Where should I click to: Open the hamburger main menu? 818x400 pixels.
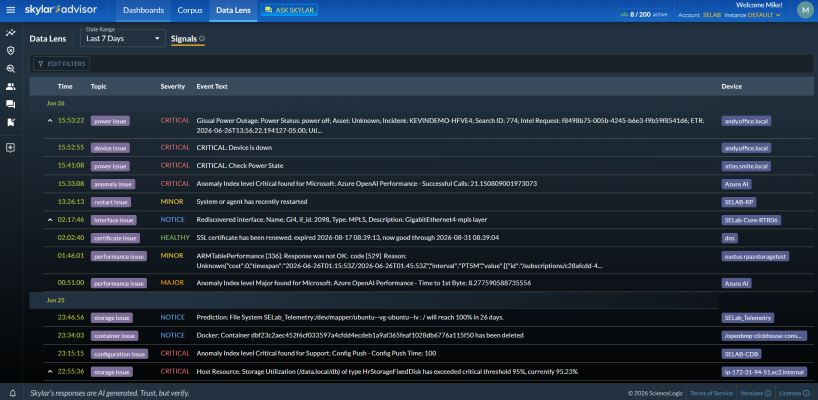10,10
